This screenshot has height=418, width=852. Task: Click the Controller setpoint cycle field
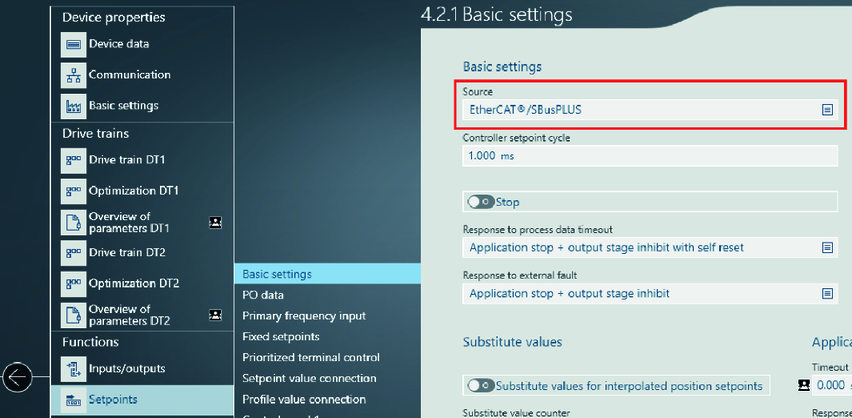649,156
